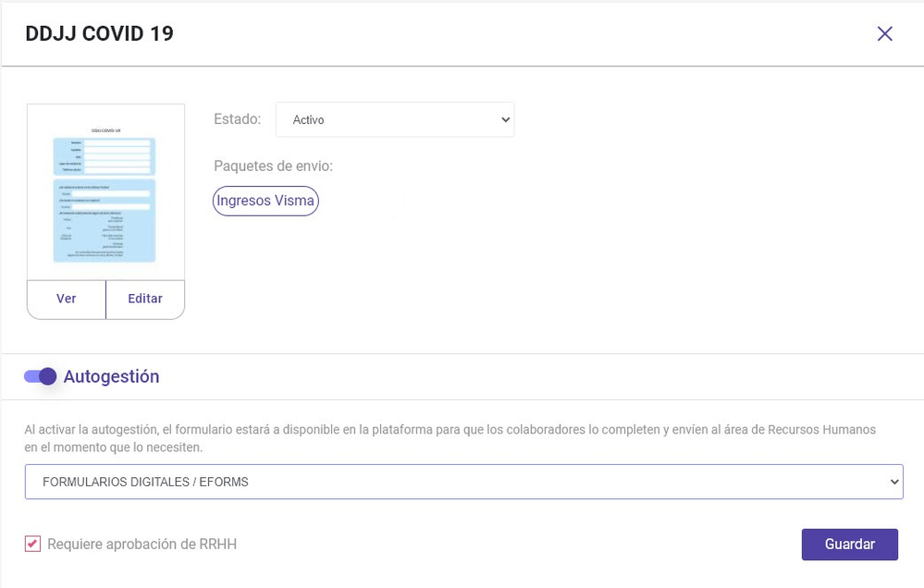
Task: Click the blue upper block in form preview
Action: click(x=105, y=156)
